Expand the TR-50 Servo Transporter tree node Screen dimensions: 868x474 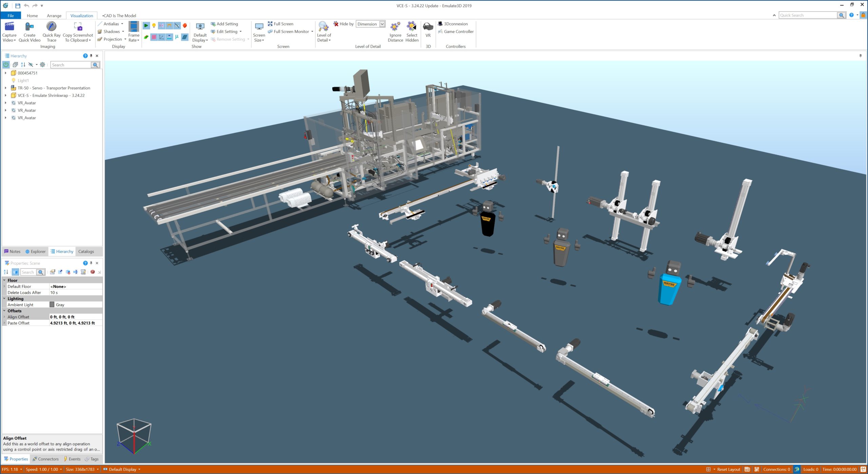[5, 88]
